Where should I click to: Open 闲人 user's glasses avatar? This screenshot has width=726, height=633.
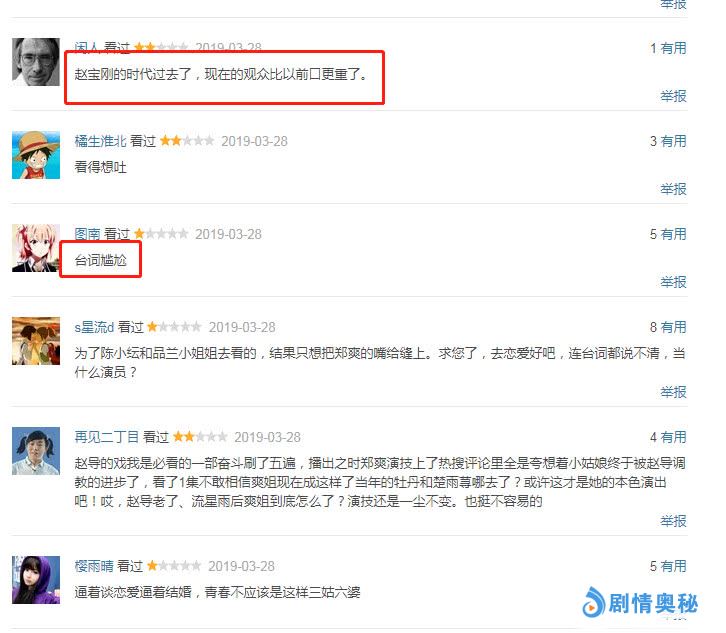coord(36,62)
